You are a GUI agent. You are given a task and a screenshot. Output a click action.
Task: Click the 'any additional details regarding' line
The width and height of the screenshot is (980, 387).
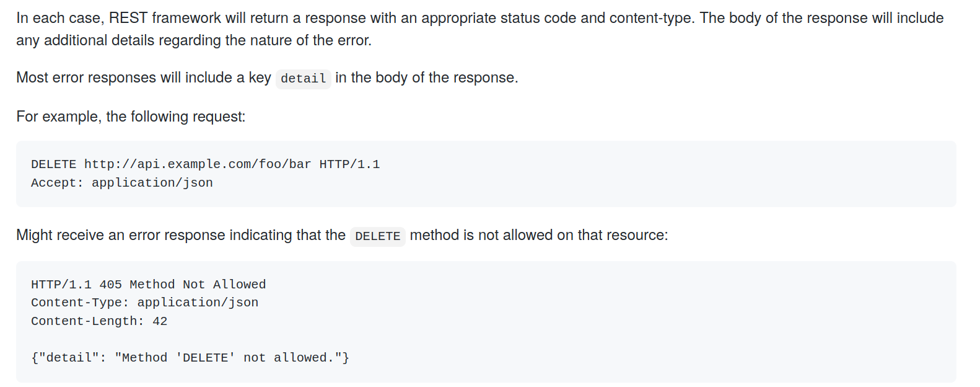tap(194, 40)
